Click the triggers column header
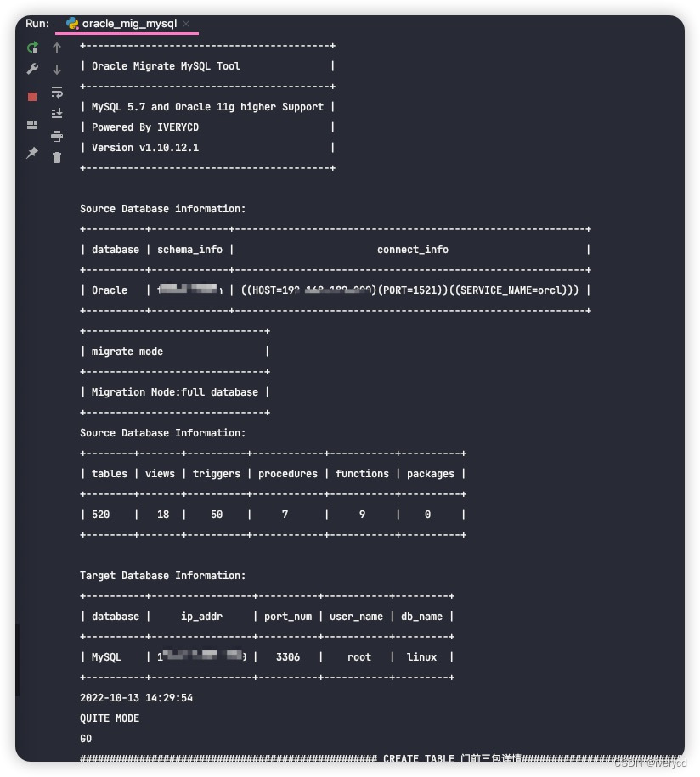 tap(216, 473)
